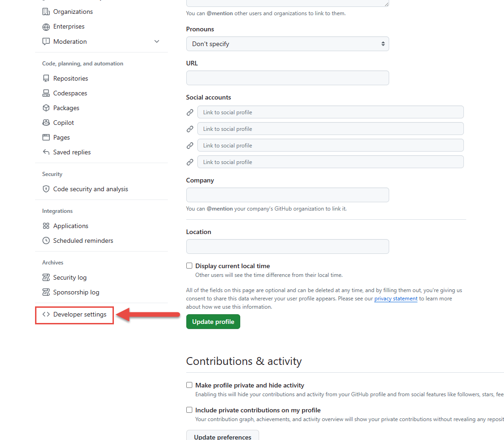
Task: Click the link icon beside first social account
Action: [190, 112]
